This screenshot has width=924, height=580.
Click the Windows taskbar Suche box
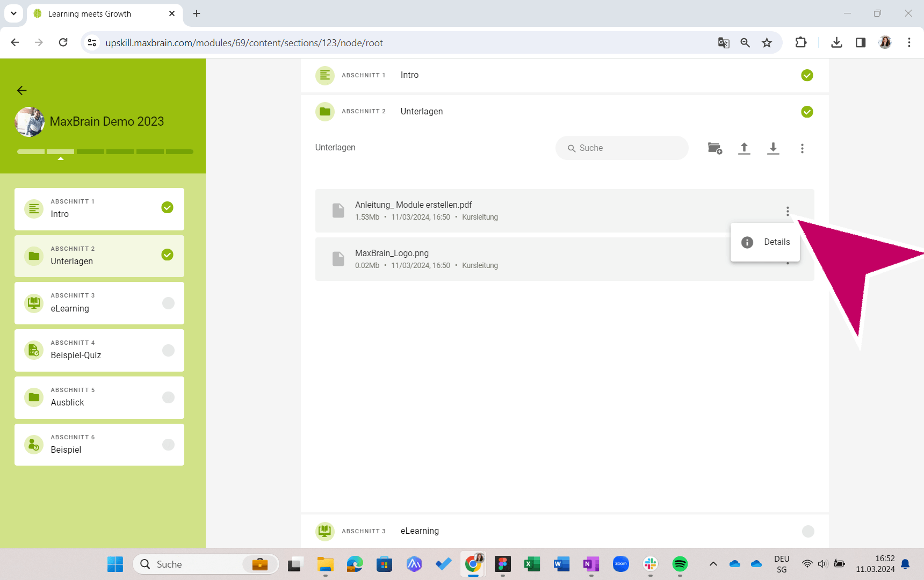point(206,564)
